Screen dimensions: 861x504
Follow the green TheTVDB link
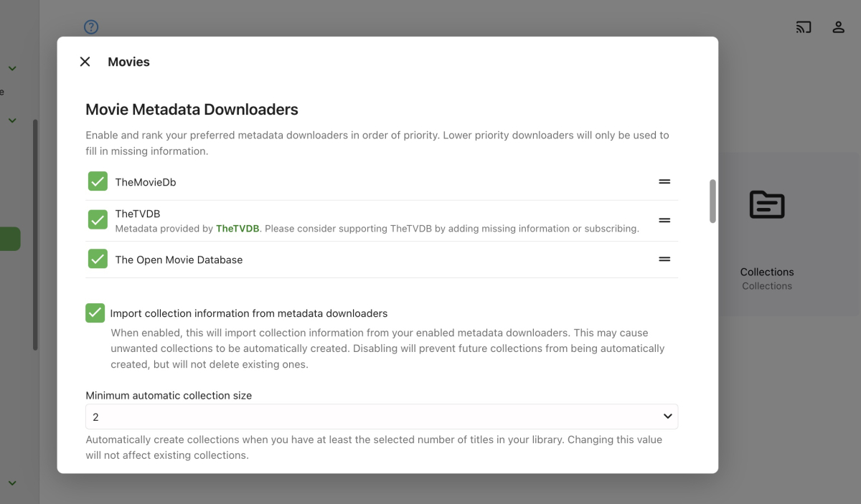[x=237, y=229]
